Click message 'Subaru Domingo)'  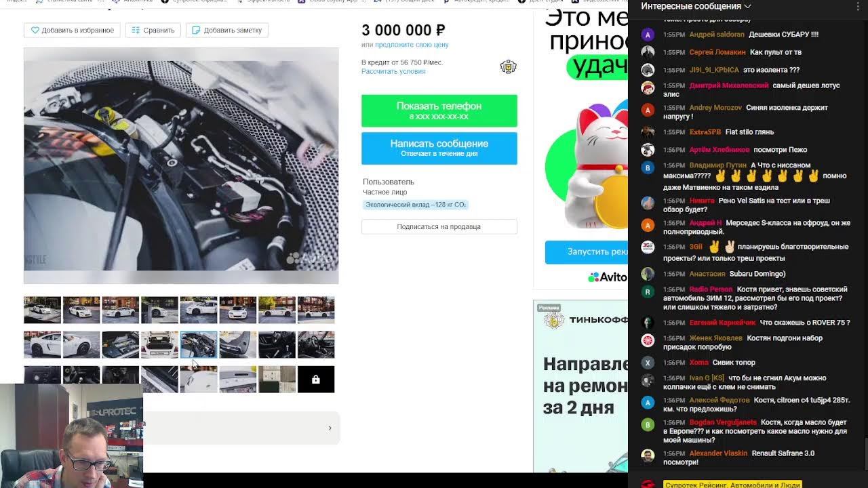click(757, 274)
